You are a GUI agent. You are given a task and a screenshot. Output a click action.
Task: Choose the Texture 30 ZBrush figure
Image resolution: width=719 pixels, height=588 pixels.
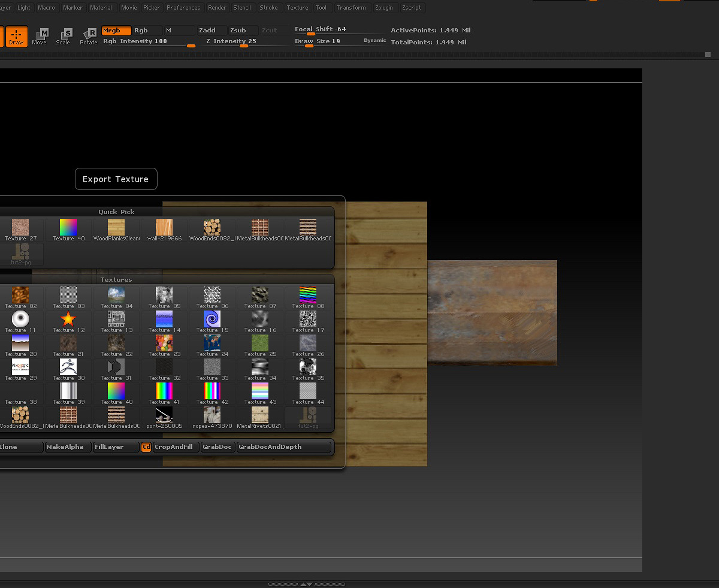(x=68, y=370)
